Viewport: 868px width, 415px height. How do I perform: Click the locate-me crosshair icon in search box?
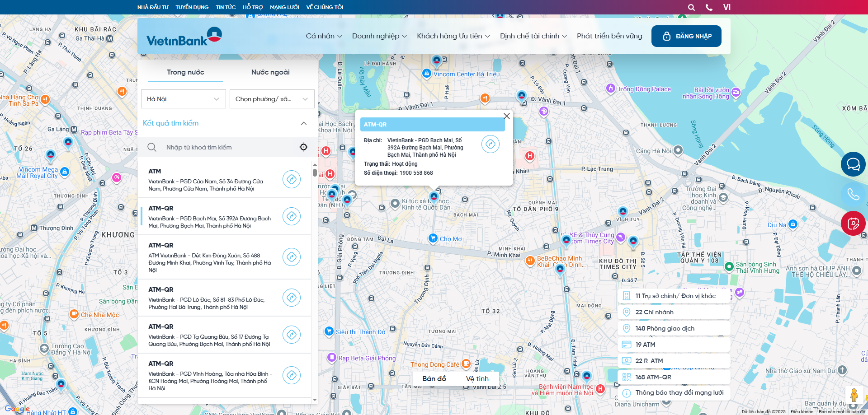303,147
